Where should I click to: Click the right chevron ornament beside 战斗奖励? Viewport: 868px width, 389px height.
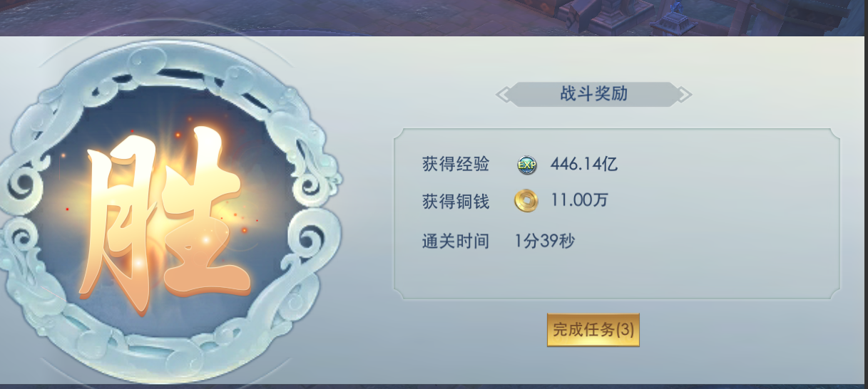pyautogui.click(x=684, y=94)
